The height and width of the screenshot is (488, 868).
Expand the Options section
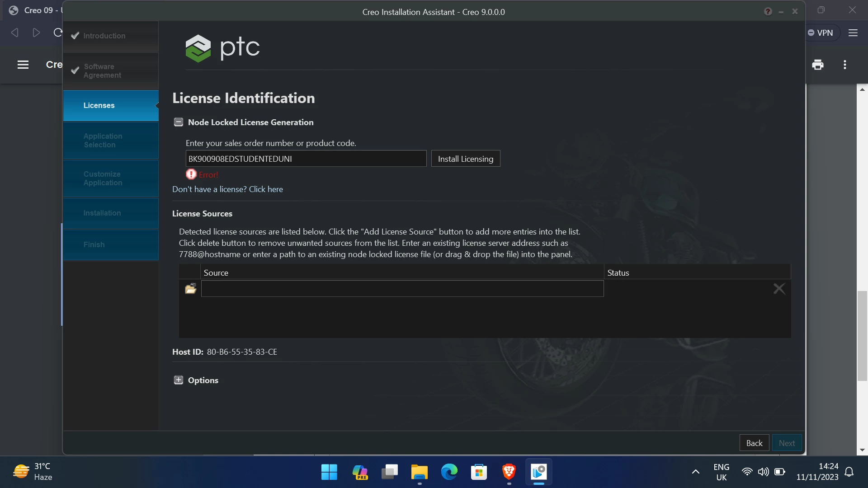[179, 380]
